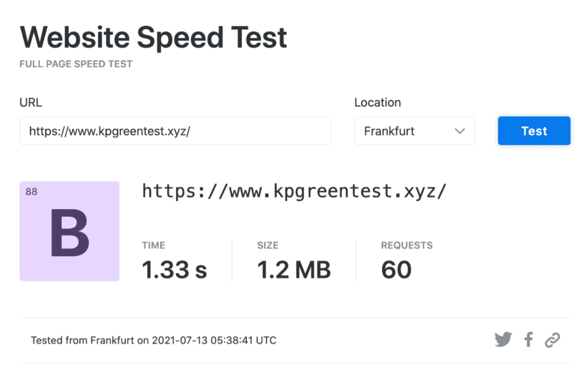Image resolution: width=588 pixels, height=379 pixels.
Task: Click the Website Speed Test heading
Action: [x=153, y=37]
